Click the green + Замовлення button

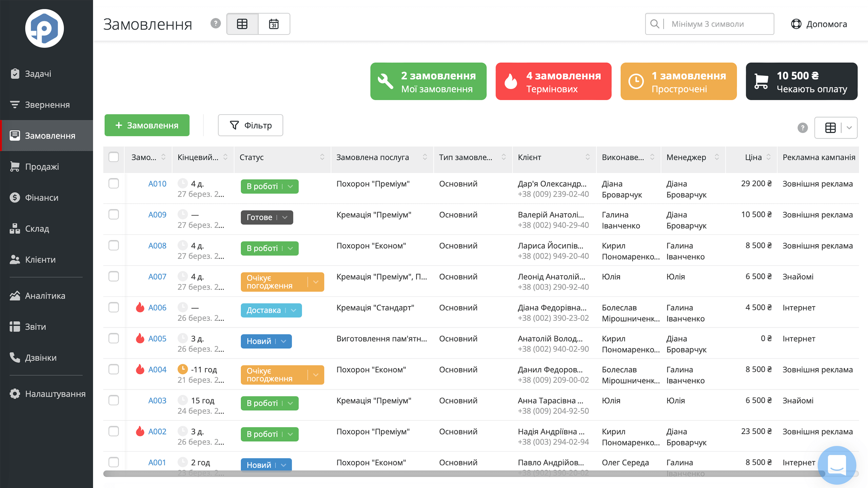click(x=147, y=125)
